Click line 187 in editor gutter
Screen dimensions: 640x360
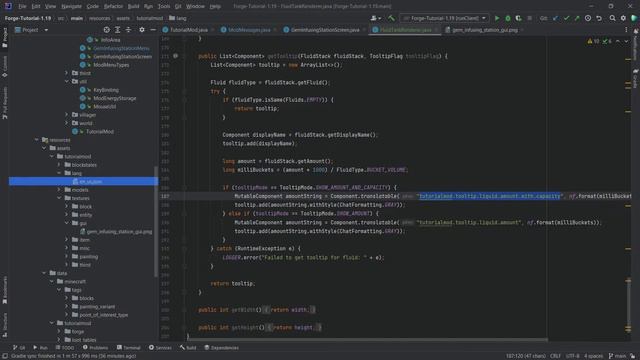point(165,196)
